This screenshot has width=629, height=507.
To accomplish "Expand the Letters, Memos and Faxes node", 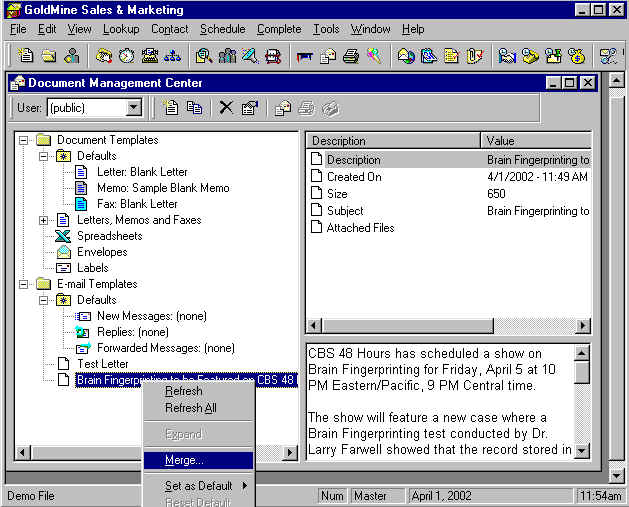I will pyautogui.click(x=43, y=220).
